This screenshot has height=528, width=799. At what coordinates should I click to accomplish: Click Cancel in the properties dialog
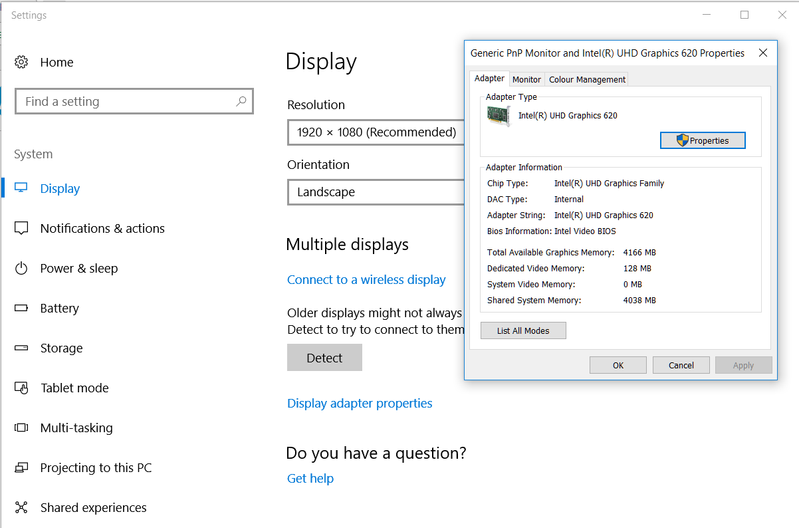pos(681,365)
